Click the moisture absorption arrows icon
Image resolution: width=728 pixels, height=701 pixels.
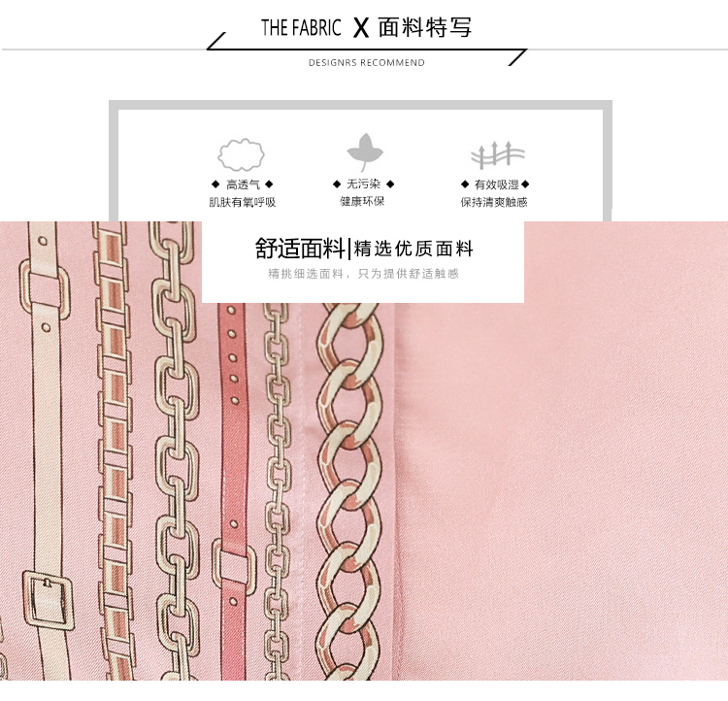point(497,154)
